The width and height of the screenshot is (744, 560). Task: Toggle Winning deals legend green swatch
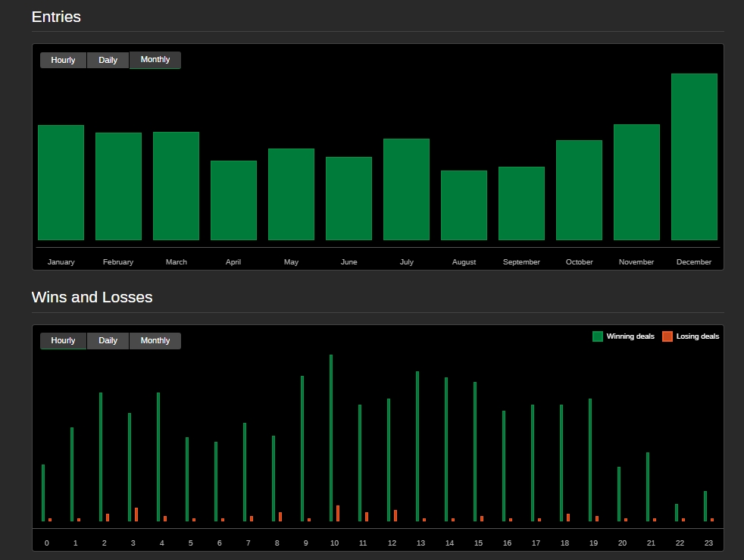coord(598,336)
